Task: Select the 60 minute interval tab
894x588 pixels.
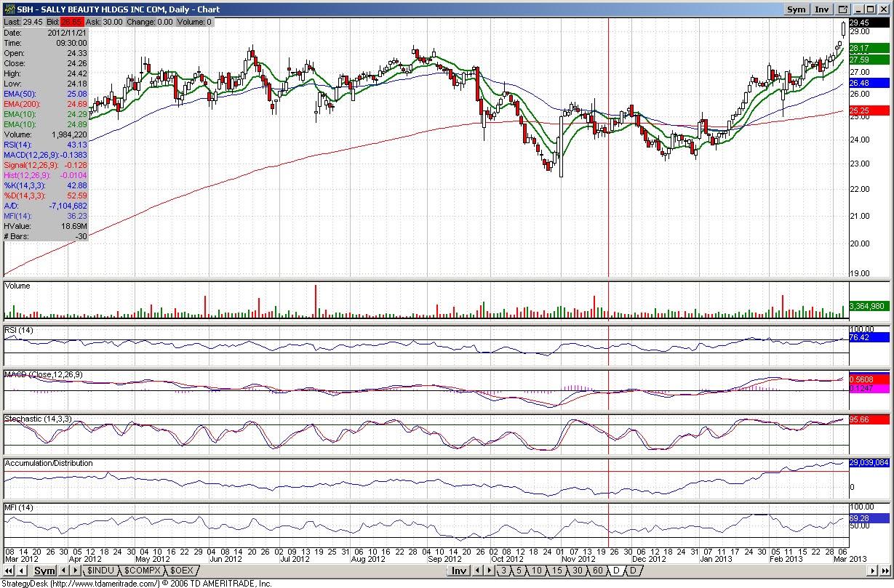Action: pos(596,571)
